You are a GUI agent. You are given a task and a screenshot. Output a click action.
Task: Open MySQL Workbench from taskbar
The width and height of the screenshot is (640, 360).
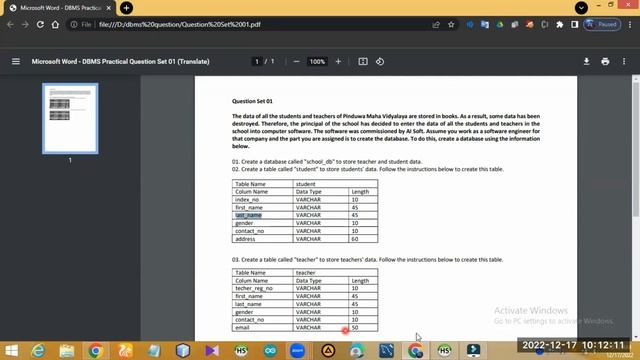(386, 351)
